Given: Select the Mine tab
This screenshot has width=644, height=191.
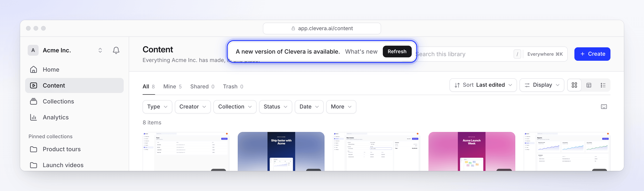Looking at the screenshot, I should (x=172, y=87).
